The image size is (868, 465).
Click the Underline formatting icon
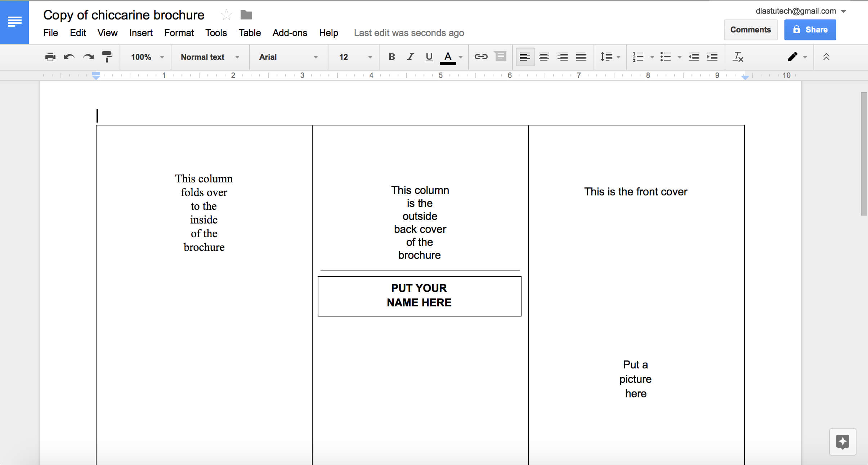point(429,57)
